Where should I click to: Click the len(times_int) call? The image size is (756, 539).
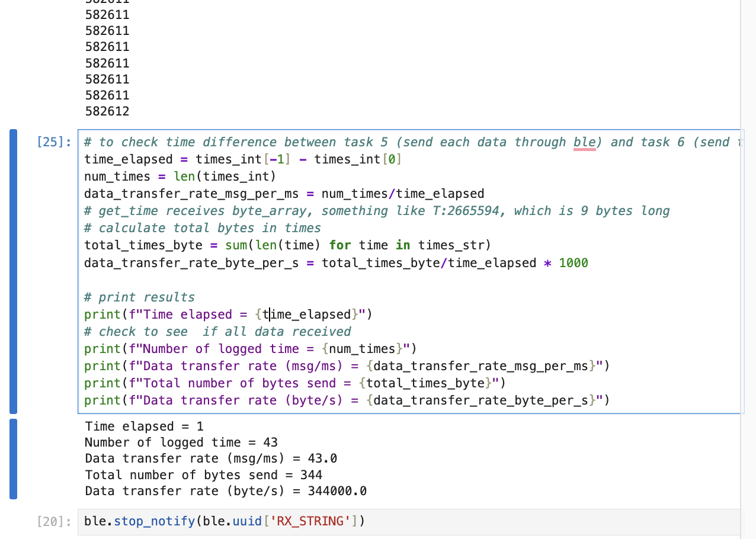click(225, 177)
